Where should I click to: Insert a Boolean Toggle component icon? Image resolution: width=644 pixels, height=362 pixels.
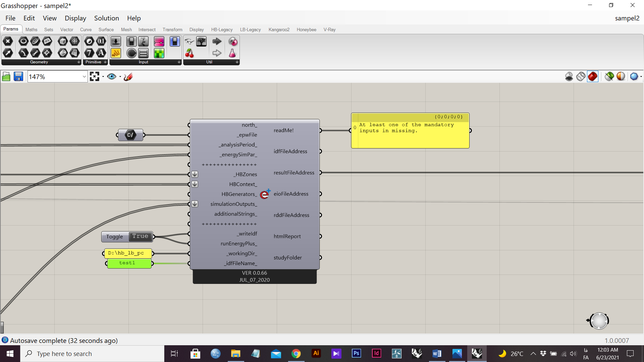click(x=131, y=42)
